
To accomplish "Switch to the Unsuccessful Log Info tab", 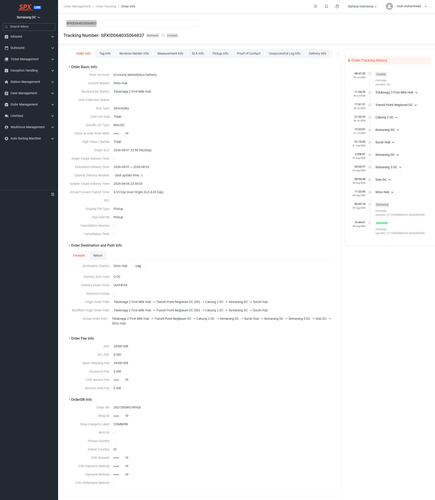I will coord(284,53).
